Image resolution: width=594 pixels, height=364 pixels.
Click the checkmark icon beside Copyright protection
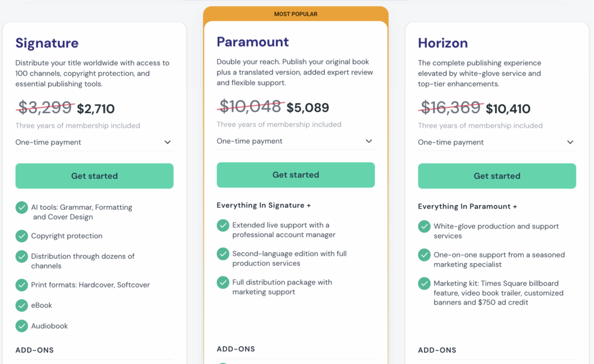[21, 236]
